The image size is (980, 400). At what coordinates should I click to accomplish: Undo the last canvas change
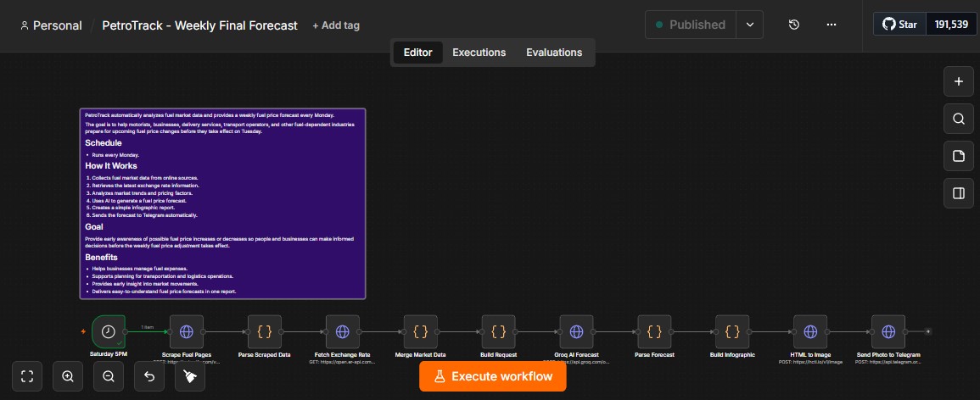click(149, 376)
